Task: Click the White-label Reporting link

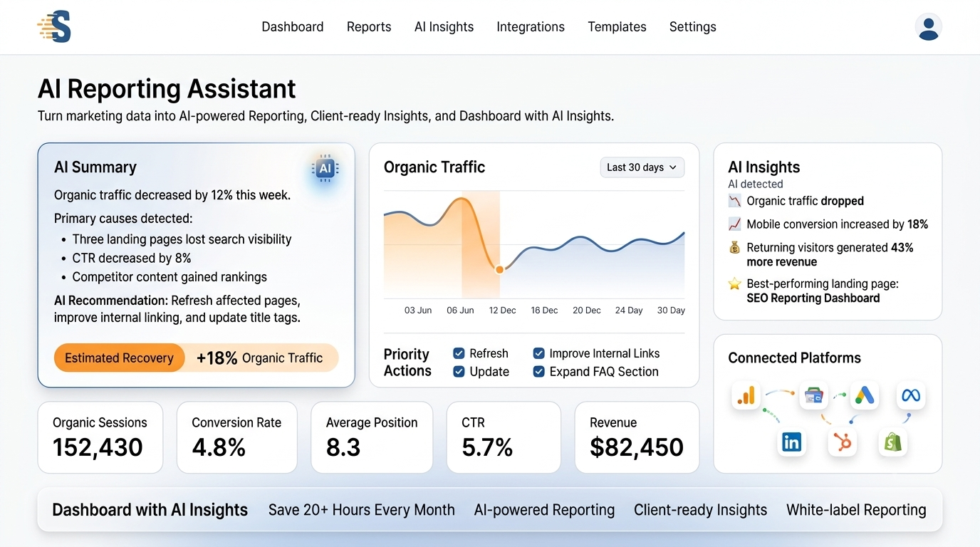Action: 856,510
